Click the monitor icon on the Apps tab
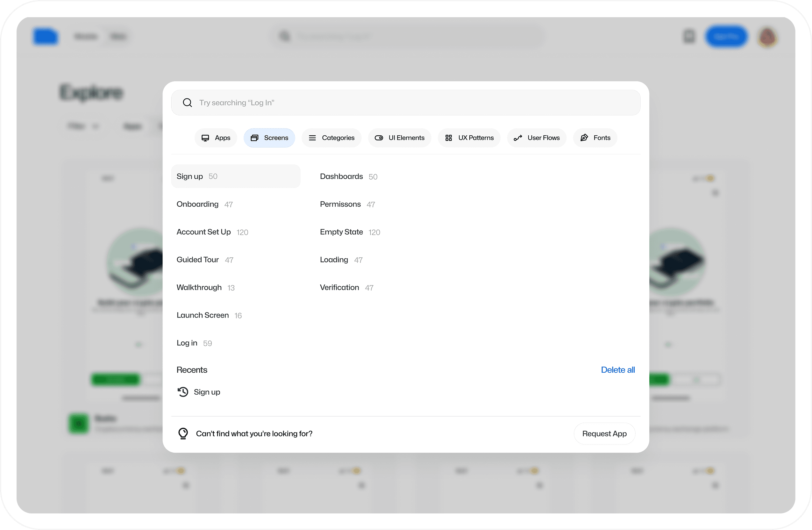812x530 pixels. [205, 138]
